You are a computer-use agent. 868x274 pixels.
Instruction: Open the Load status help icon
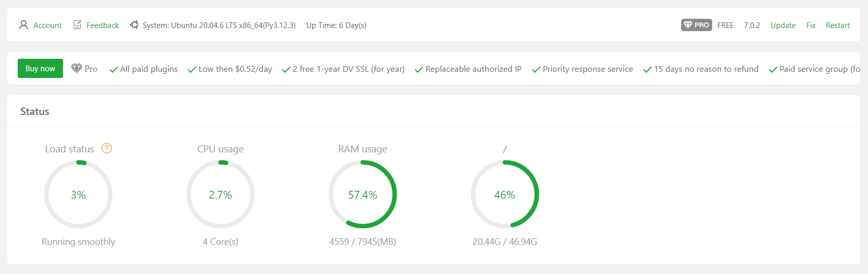(107, 149)
